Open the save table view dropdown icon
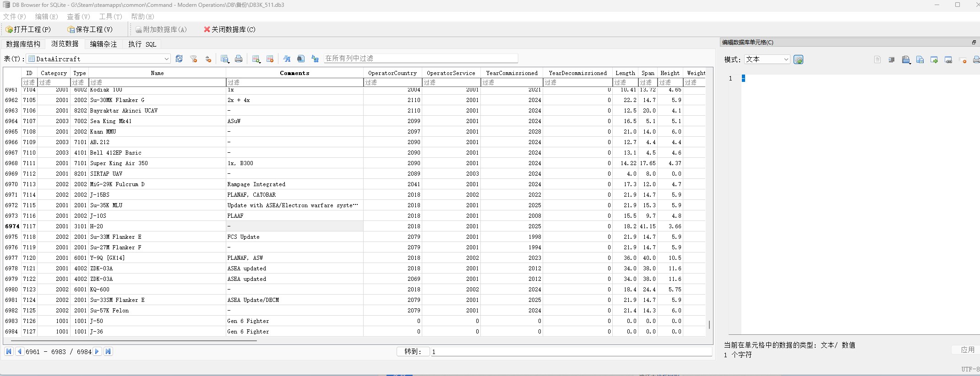The height and width of the screenshot is (376, 980). (225, 59)
